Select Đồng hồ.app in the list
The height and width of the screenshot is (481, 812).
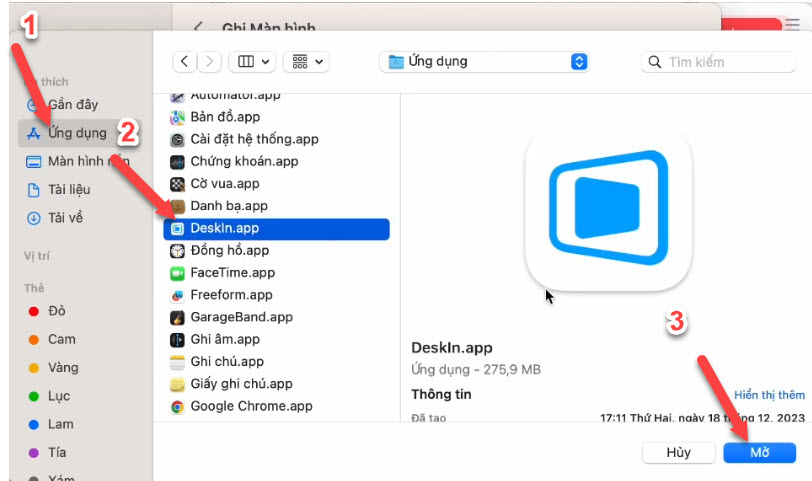click(x=277, y=251)
